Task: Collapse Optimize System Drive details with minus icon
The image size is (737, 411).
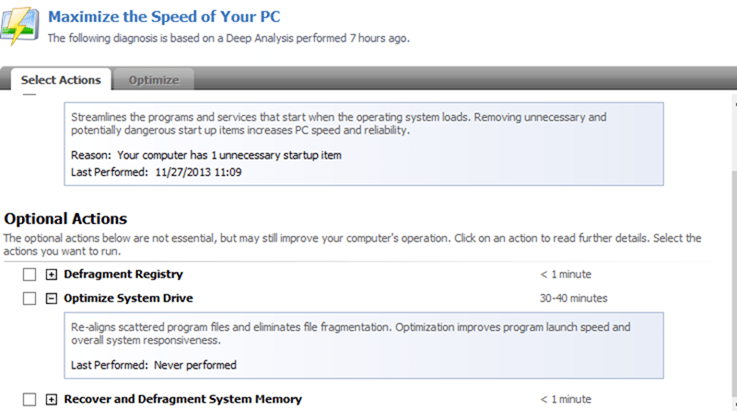Action: coord(51,298)
